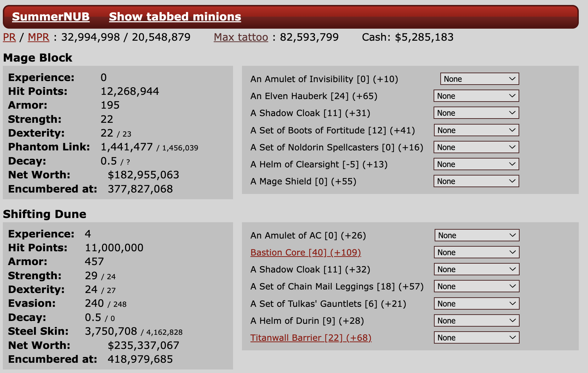Open Boots of Fortitude dropdown

pyautogui.click(x=476, y=130)
